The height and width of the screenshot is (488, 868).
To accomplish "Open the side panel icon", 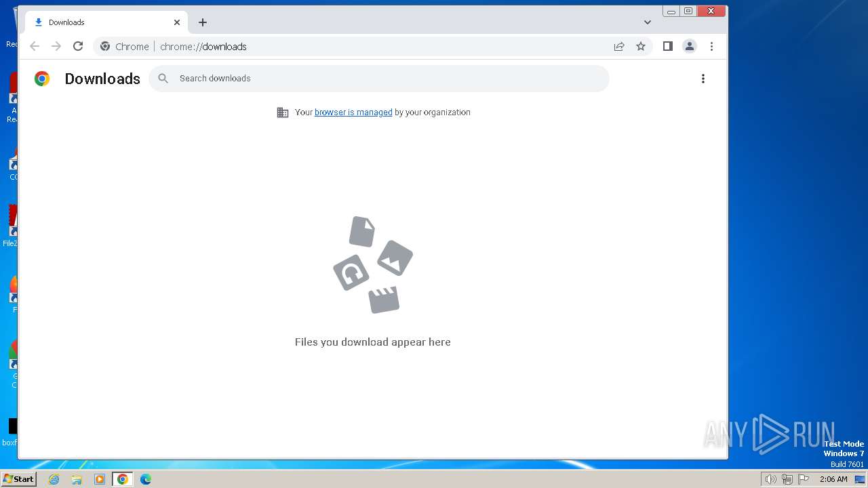I will [668, 46].
